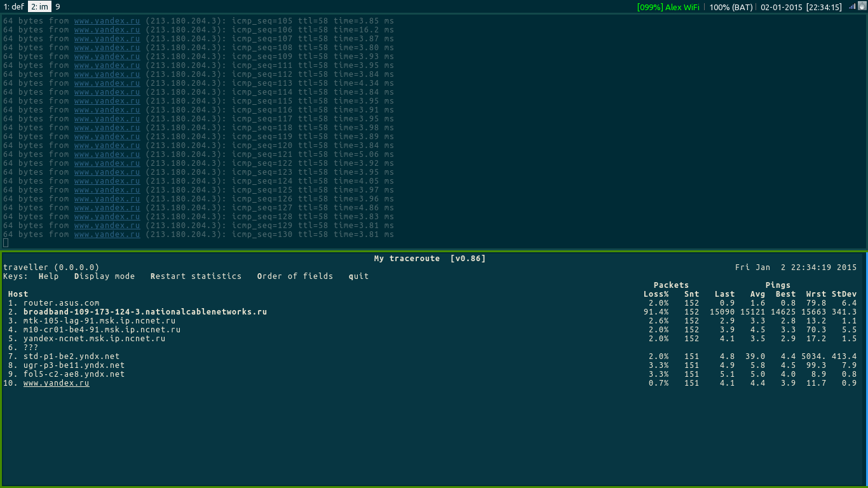Screen dimensions: 868x488
Task: Open the signal strength bars tray icon
Action: (852, 6)
